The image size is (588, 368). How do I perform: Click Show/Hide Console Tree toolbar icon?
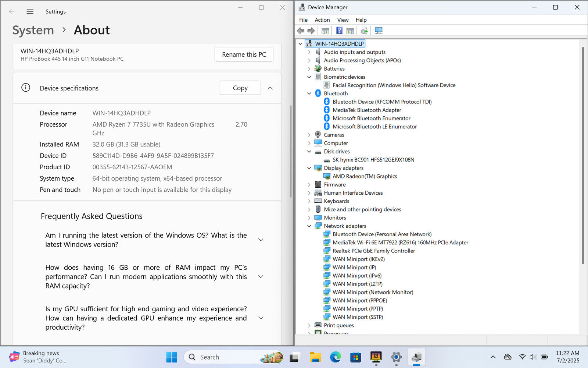point(325,31)
